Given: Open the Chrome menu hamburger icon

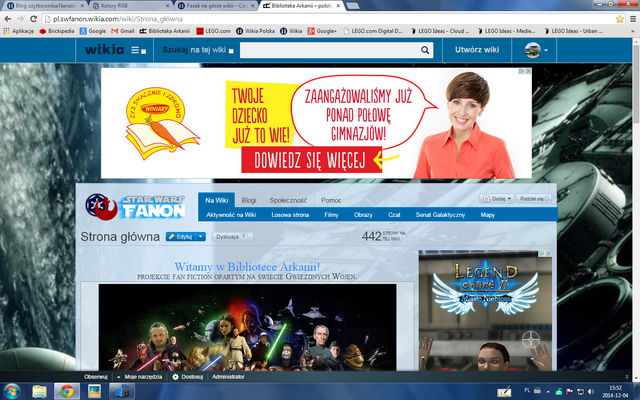Looking at the screenshot, I should pos(633,19).
